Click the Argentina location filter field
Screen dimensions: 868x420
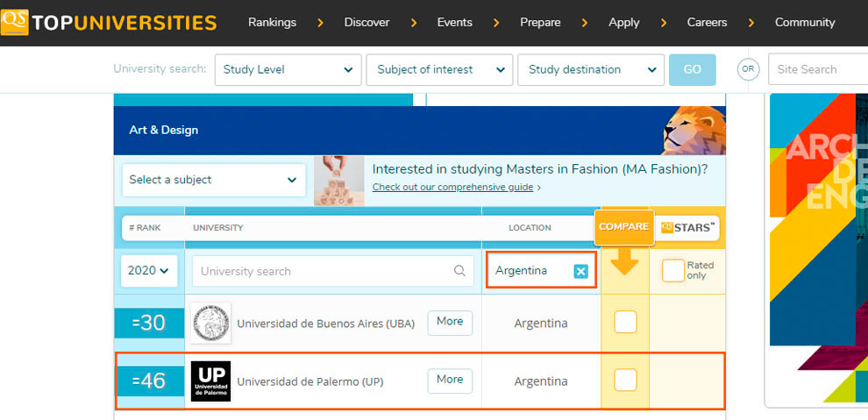pyautogui.click(x=541, y=271)
